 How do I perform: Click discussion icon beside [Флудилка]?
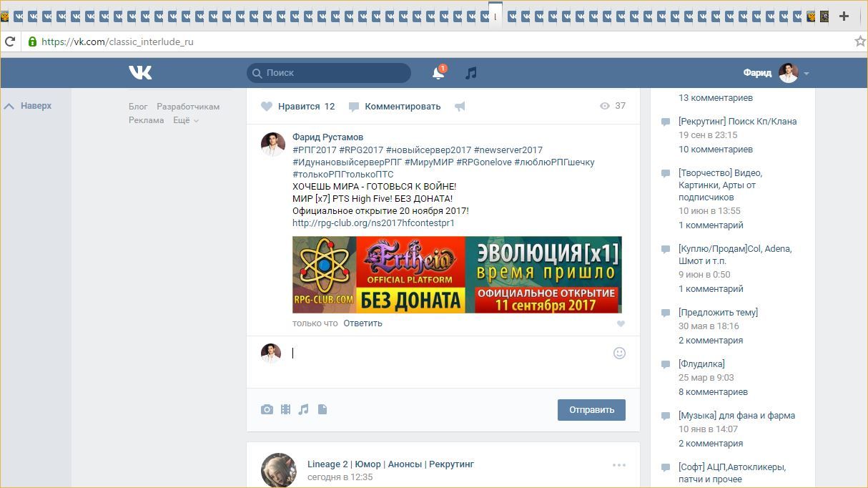(666, 365)
